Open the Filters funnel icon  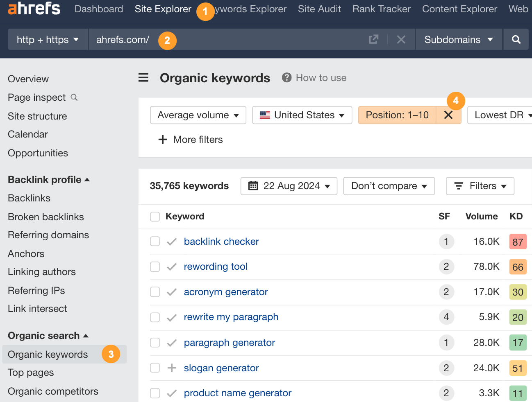[458, 186]
